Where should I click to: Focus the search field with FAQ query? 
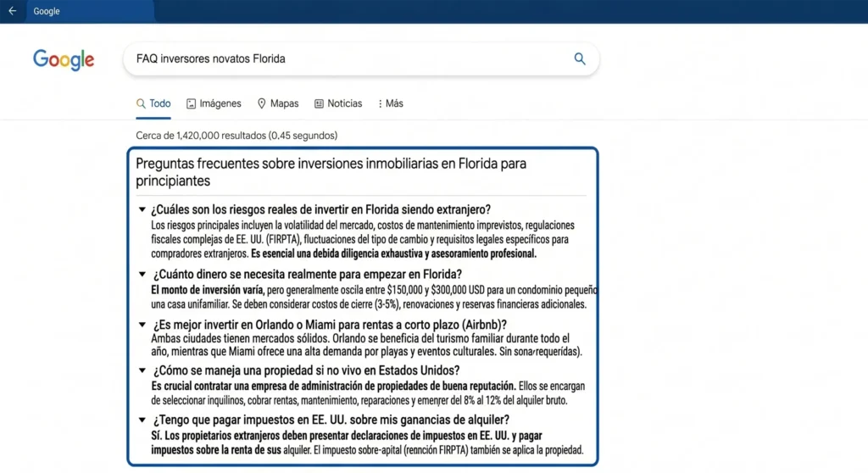361,58
